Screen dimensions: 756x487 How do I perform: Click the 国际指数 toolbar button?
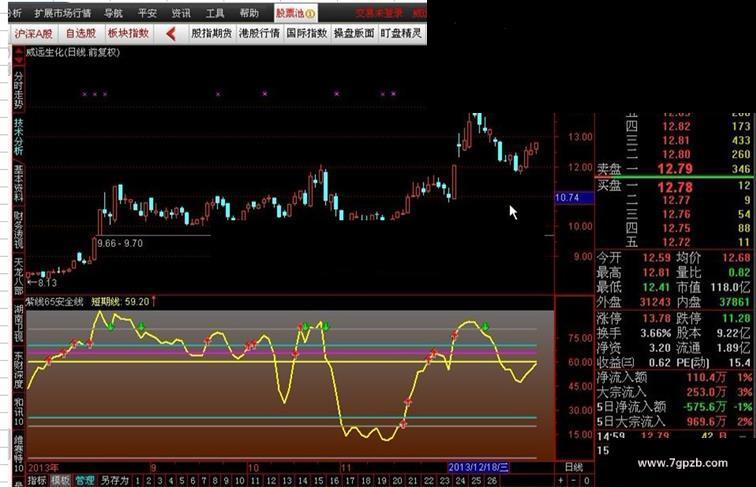point(307,33)
